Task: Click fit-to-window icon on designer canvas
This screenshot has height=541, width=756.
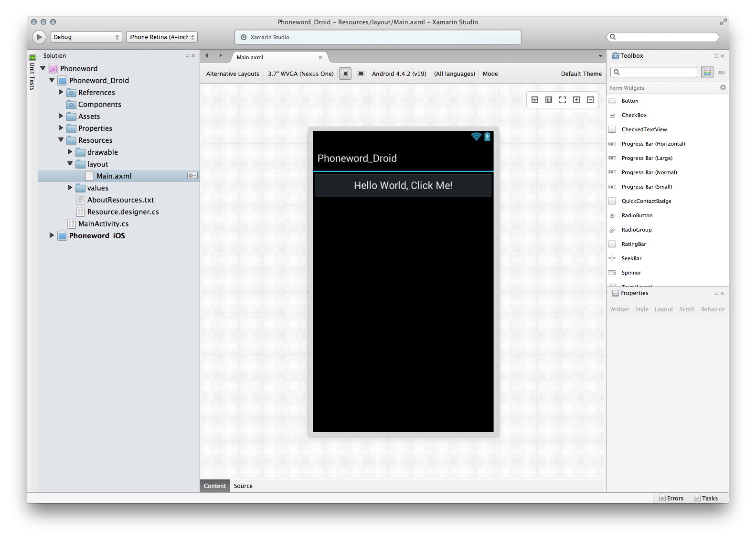Action: click(563, 100)
